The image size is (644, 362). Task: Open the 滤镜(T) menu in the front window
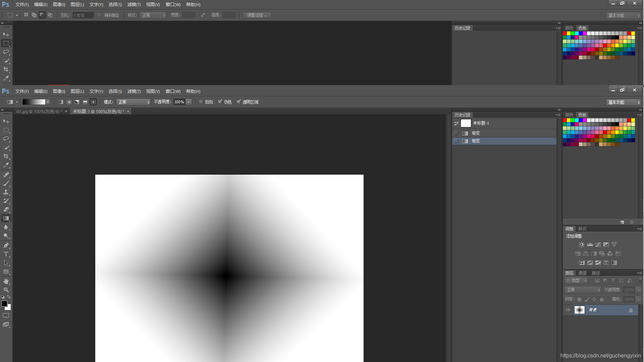click(x=134, y=91)
